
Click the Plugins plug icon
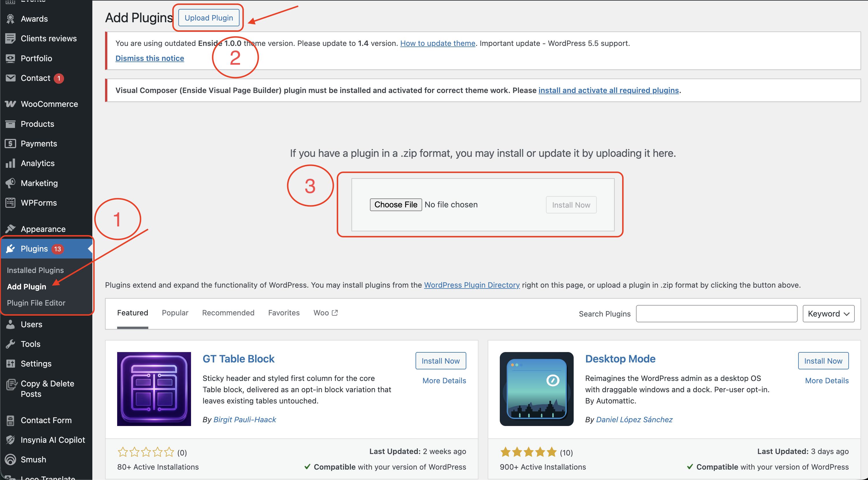click(10, 249)
